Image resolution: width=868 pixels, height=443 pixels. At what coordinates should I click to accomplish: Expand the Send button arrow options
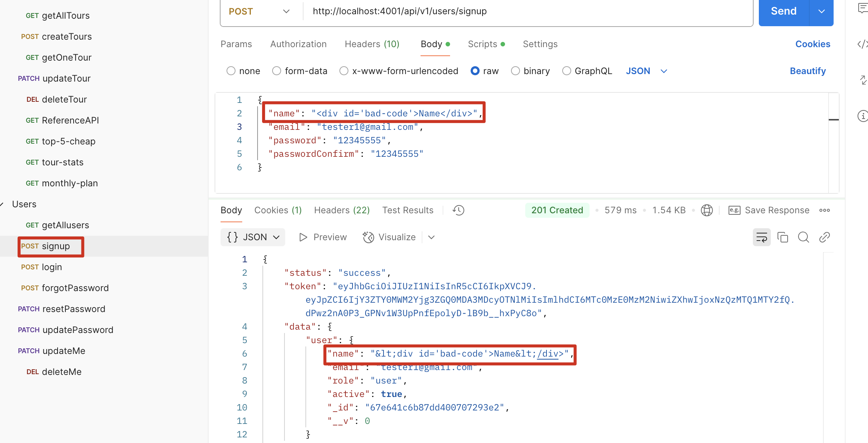(821, 12)
